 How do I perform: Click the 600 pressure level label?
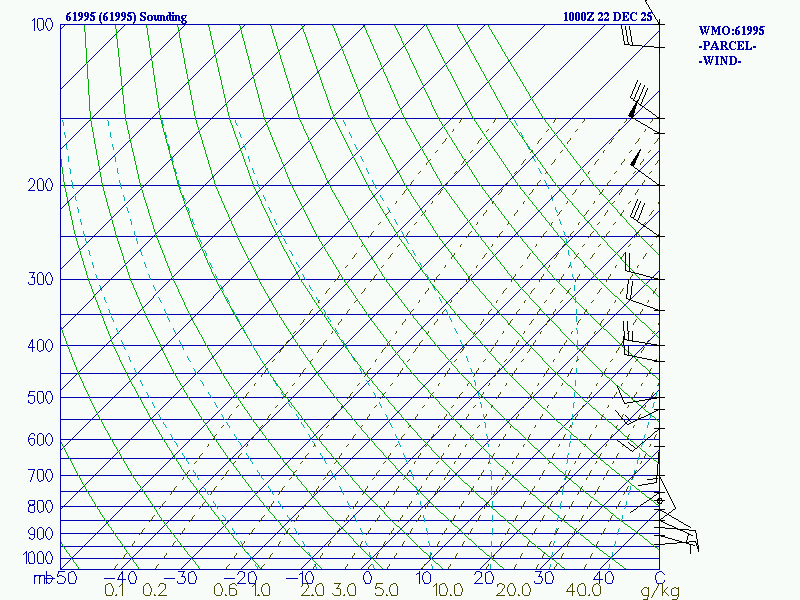coord(40,440)
